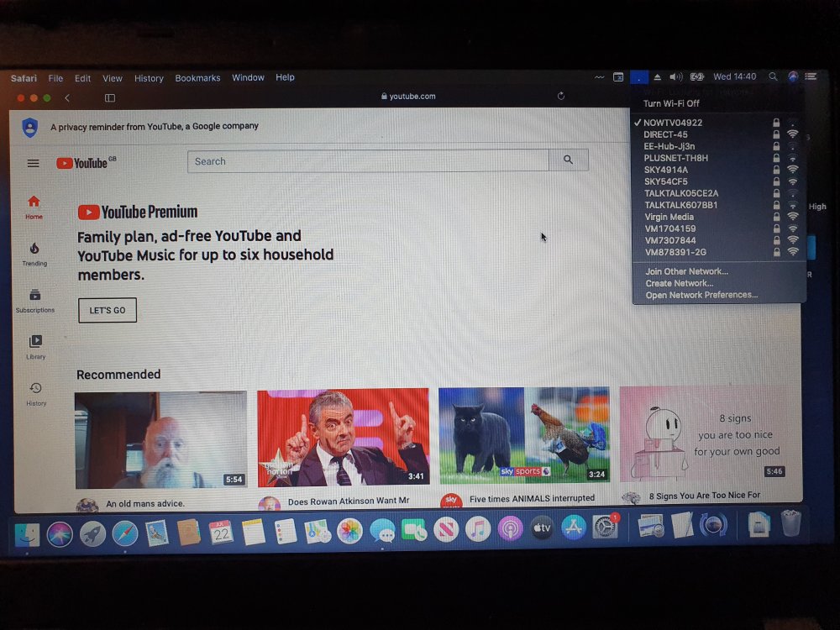Go to the YouTube logo home link
840x630 pixels.
pos(86,162)
